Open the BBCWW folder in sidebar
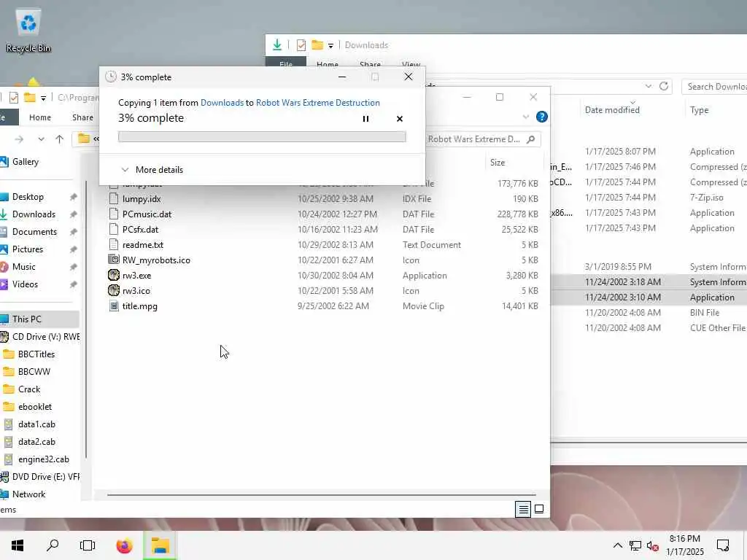Image resolution: width=747 pixels, height=560 pixels. pos(34,372)
